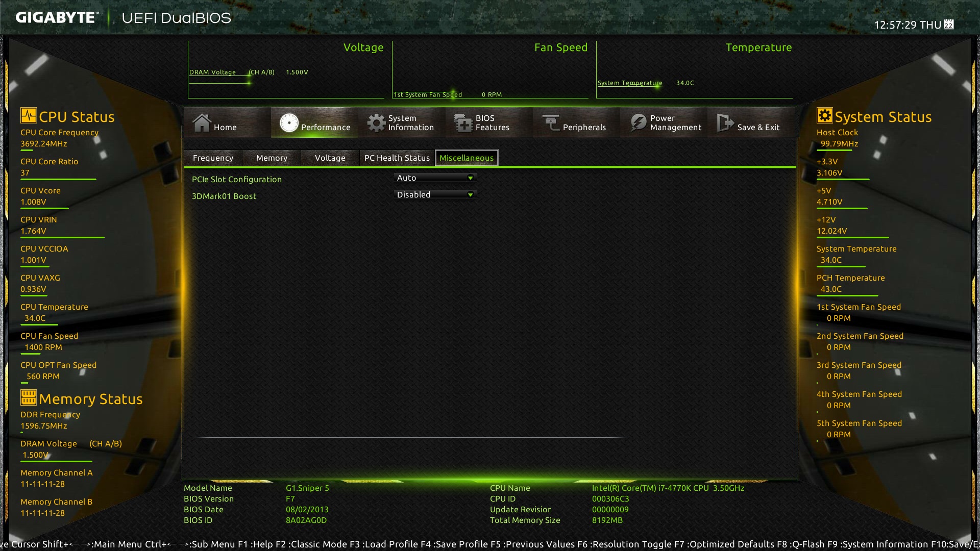Click CPU Fan Speed value 1400 RPM

point(43,347)
